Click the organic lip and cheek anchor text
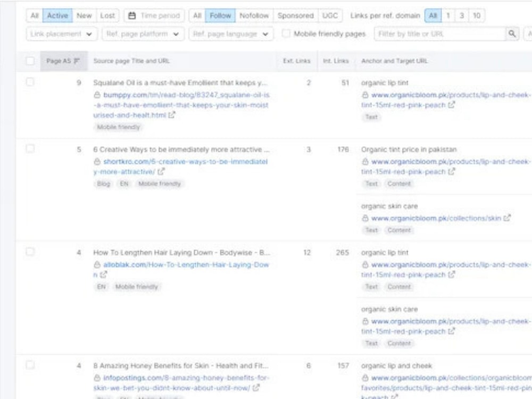 click(x=397, y=366)
